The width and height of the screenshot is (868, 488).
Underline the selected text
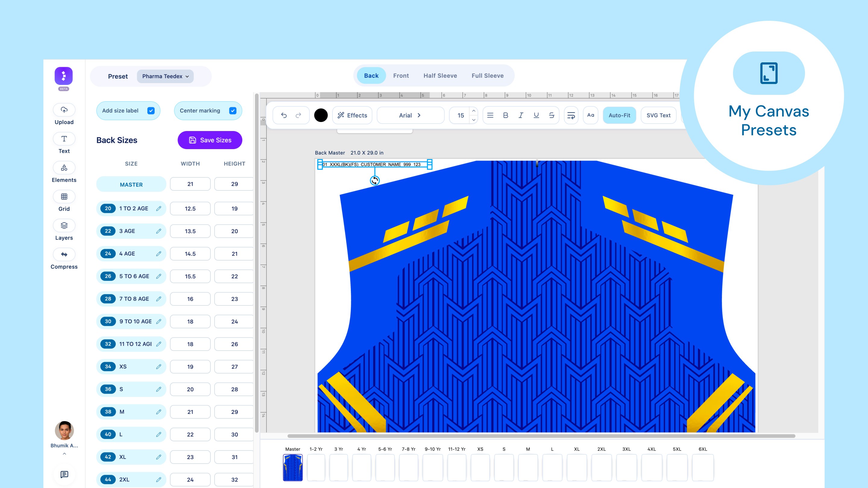(536, 115)
